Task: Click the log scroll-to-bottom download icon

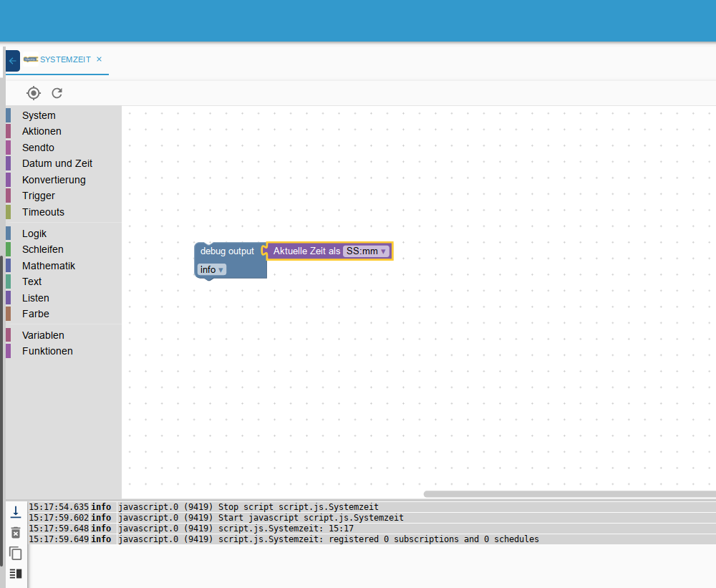Action: (x=15, y=512)
